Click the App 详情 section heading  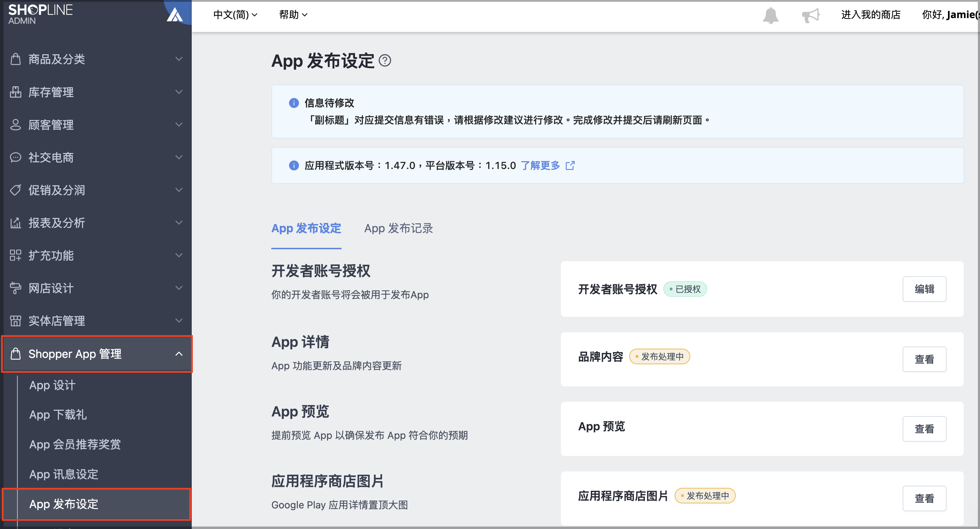click(x=300, y=342)
